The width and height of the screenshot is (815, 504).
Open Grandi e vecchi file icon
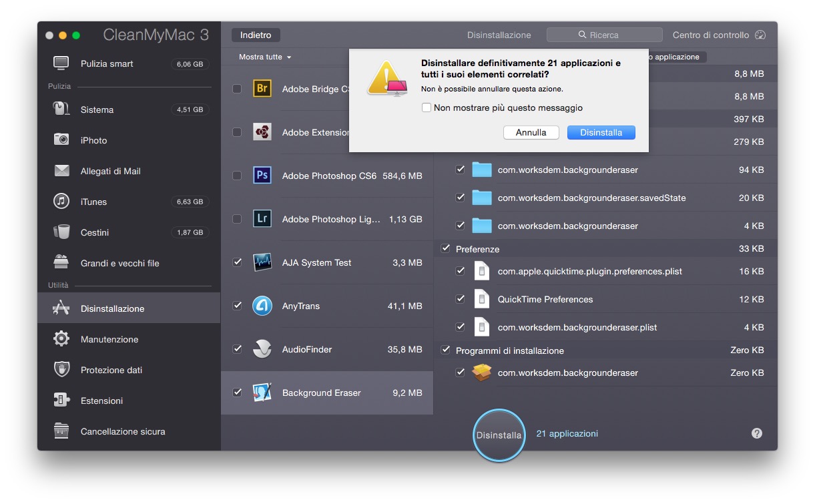coord(61,262)
